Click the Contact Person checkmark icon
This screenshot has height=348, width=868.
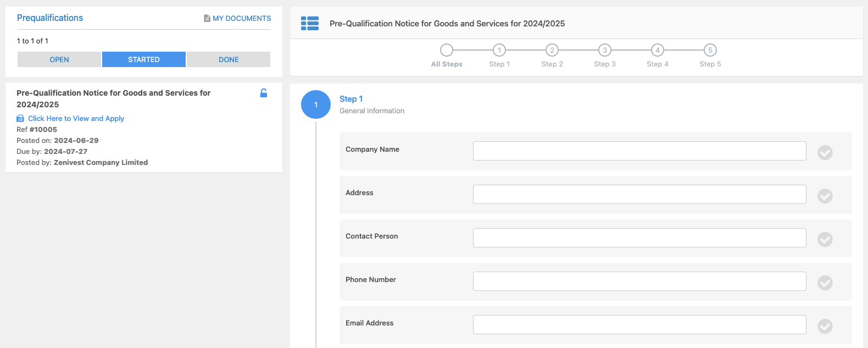point(825,239)
